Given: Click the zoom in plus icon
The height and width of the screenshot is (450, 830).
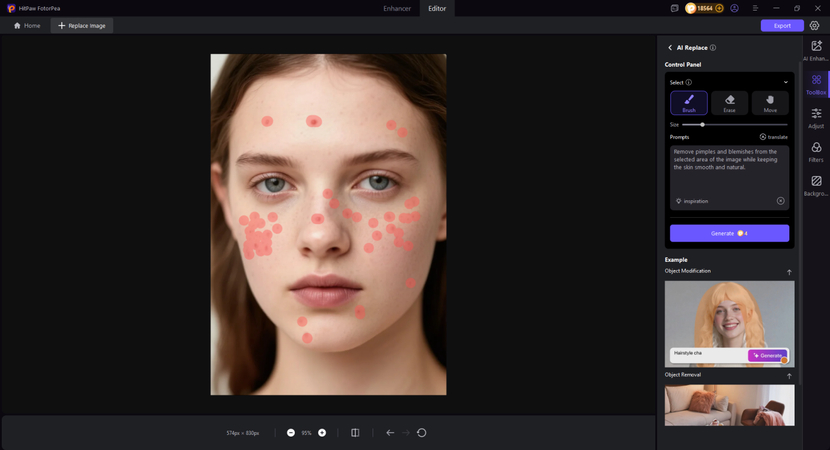Looking at the screenshot, I should pos(322,433).
